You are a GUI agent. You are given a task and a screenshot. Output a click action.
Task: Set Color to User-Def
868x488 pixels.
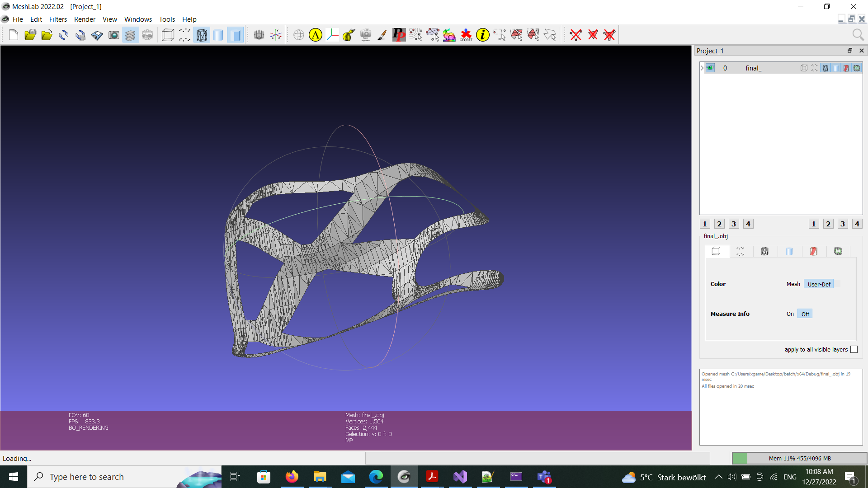(x=819, y=284)
